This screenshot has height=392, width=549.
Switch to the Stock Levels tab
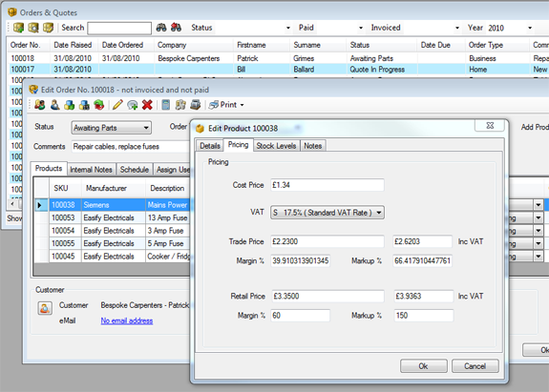[x=276, y=146]
